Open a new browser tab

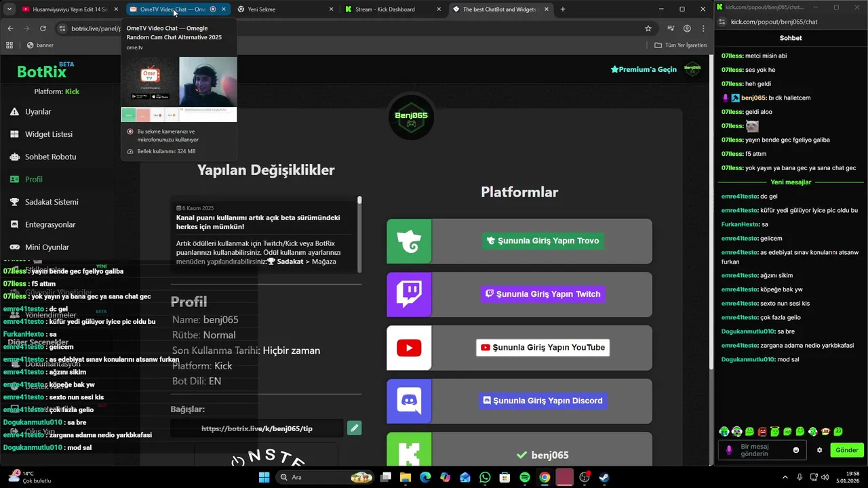click(563, 9)
